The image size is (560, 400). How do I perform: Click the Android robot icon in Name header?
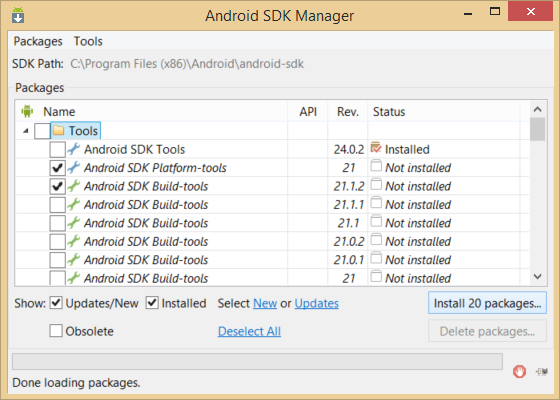click(27, 111)
